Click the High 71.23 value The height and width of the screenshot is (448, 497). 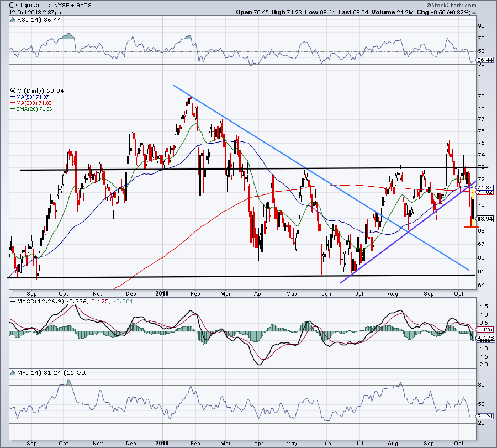(287, 12)
